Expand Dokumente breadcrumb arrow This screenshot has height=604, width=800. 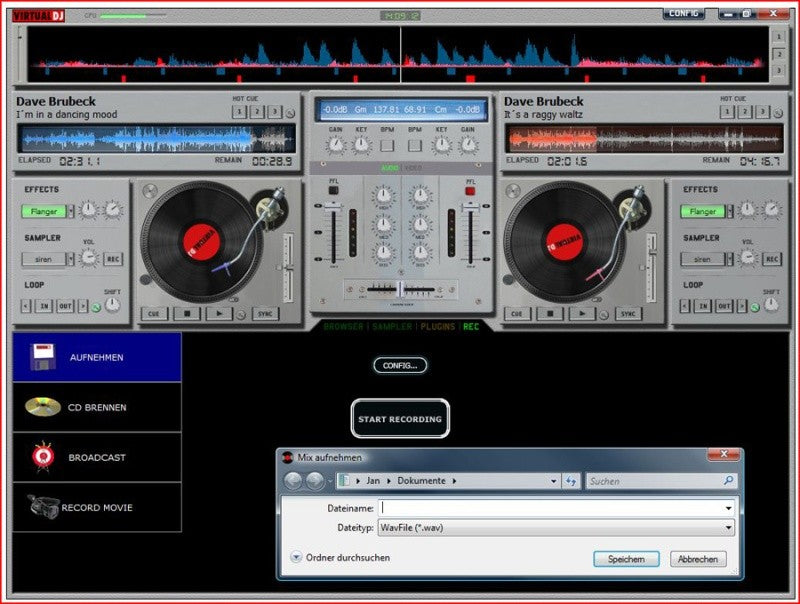pos(454,481)
